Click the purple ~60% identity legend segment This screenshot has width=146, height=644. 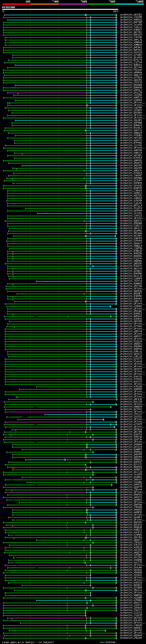(73, 4)
